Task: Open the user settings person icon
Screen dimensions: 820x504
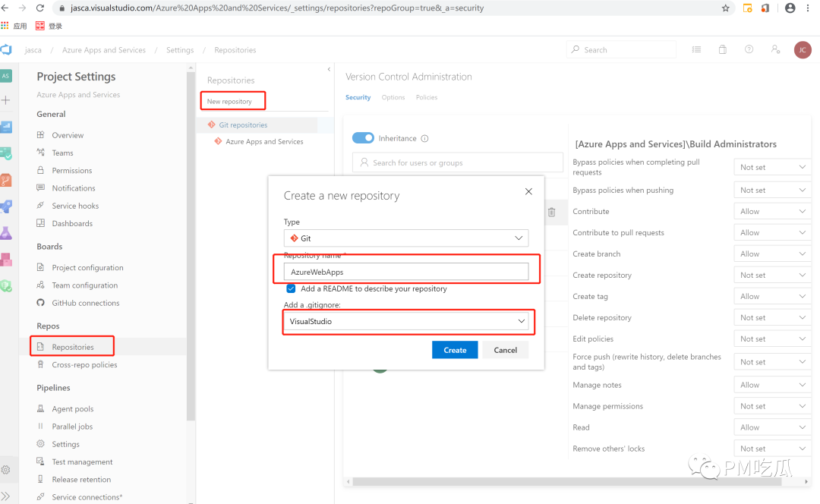Action: coord(775,49)
